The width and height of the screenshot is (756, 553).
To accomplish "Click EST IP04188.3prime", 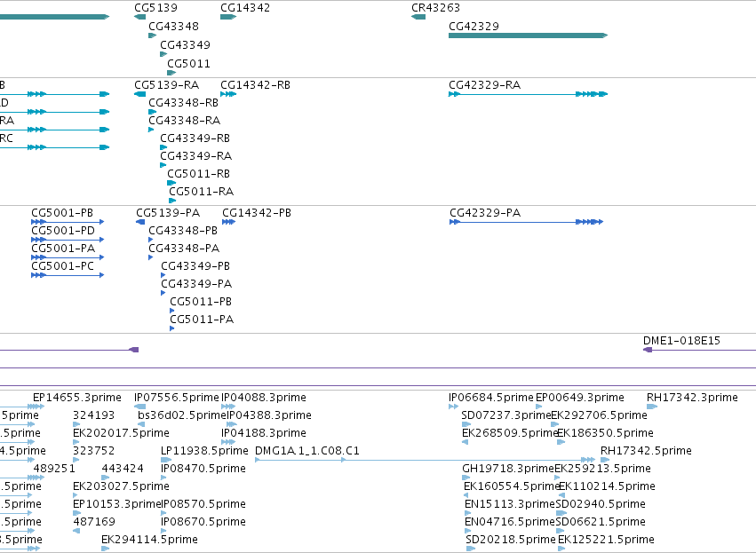I will click(x=264, y=433).
